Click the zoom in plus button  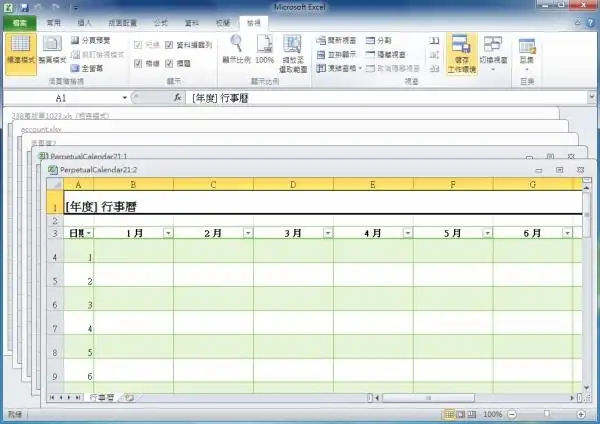pos(581,414)
